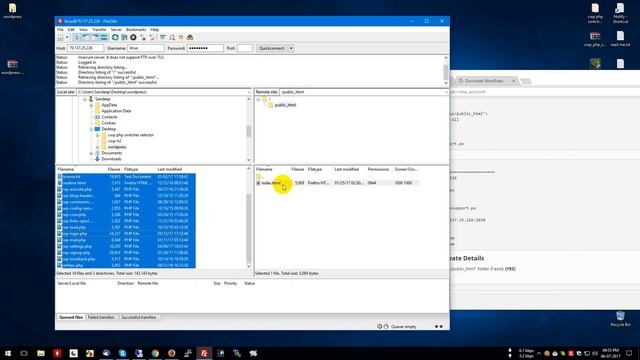Click the Quickconnect button
The image size is (640, 360).
click(272, 48)
